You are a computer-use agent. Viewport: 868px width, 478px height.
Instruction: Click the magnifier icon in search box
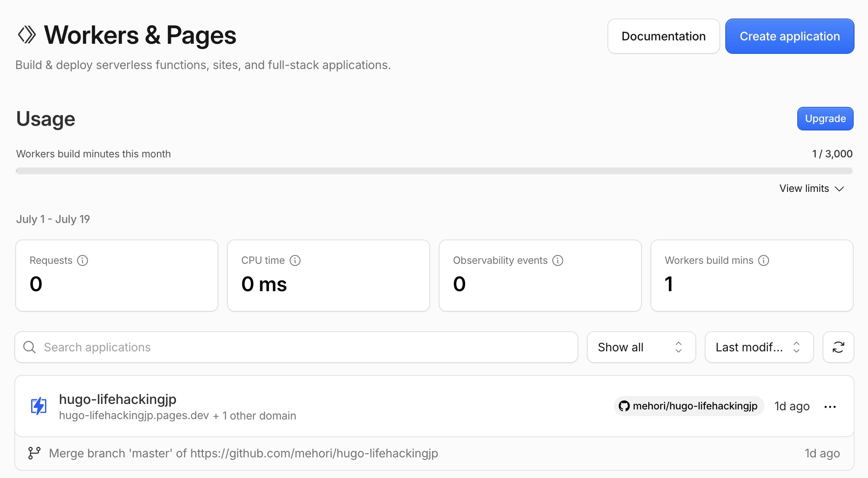pos(29,347)
